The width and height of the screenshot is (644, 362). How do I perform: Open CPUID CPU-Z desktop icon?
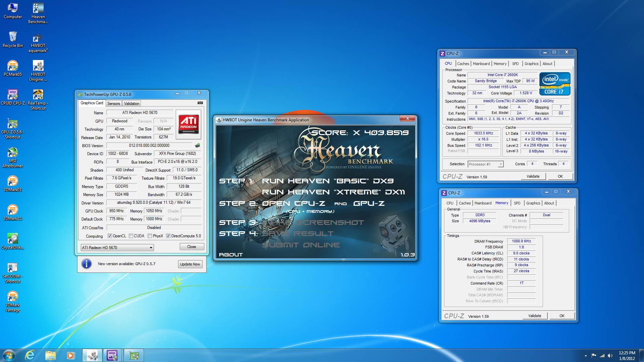pos(12,97)
